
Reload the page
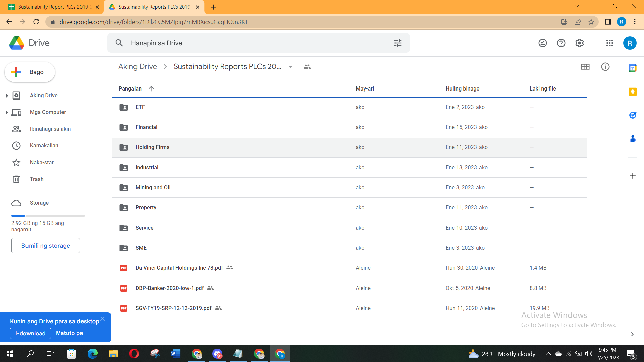click(x=36, y=22)
